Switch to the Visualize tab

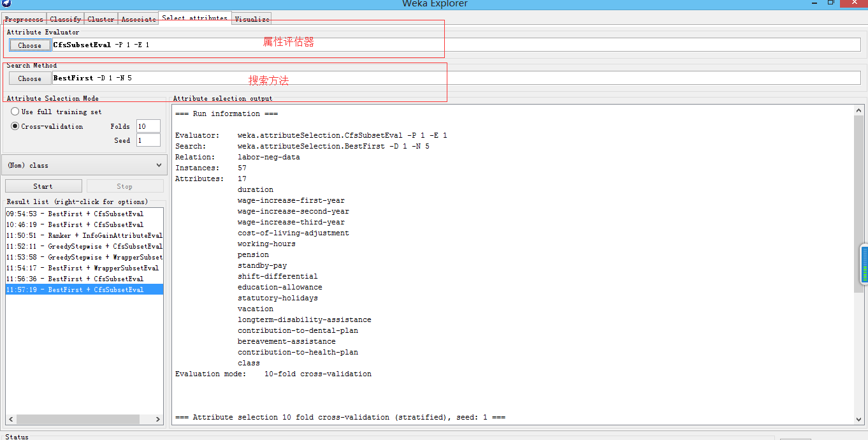coord(252,19)
